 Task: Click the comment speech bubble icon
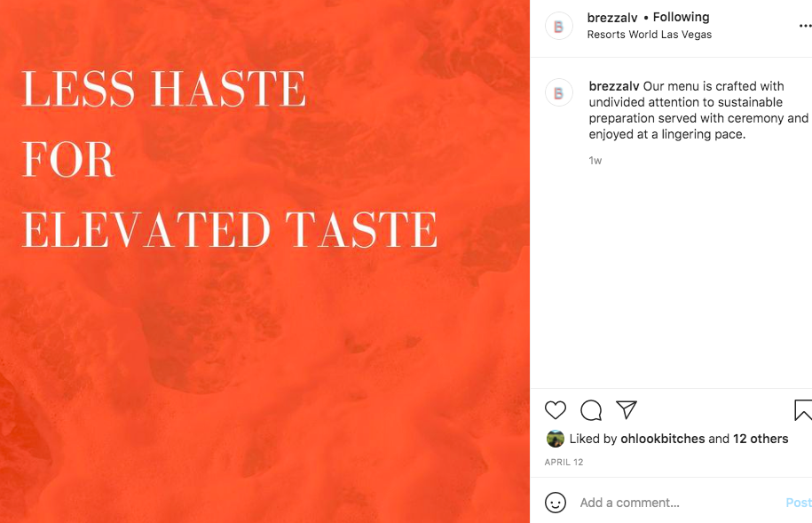(591, 410)
